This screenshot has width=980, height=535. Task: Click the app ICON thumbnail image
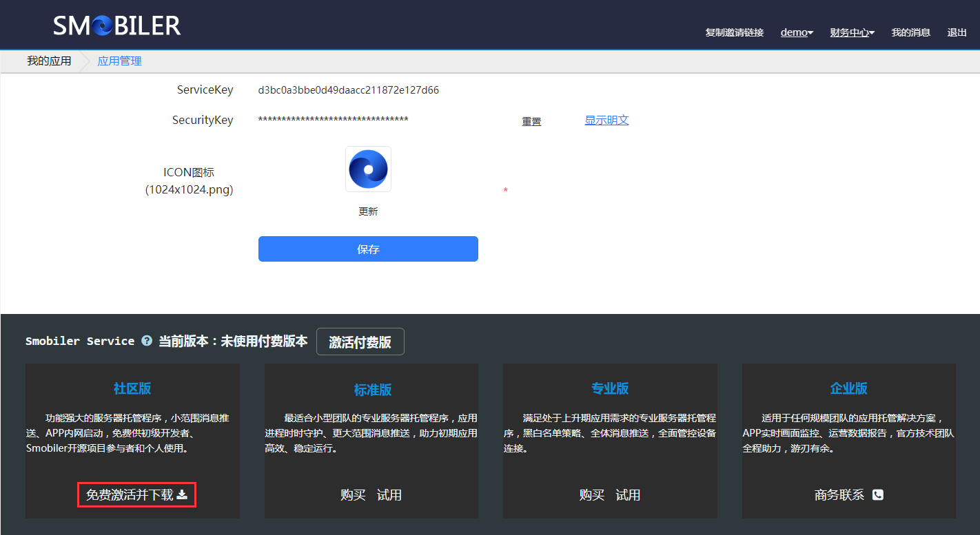coord(368,169)
